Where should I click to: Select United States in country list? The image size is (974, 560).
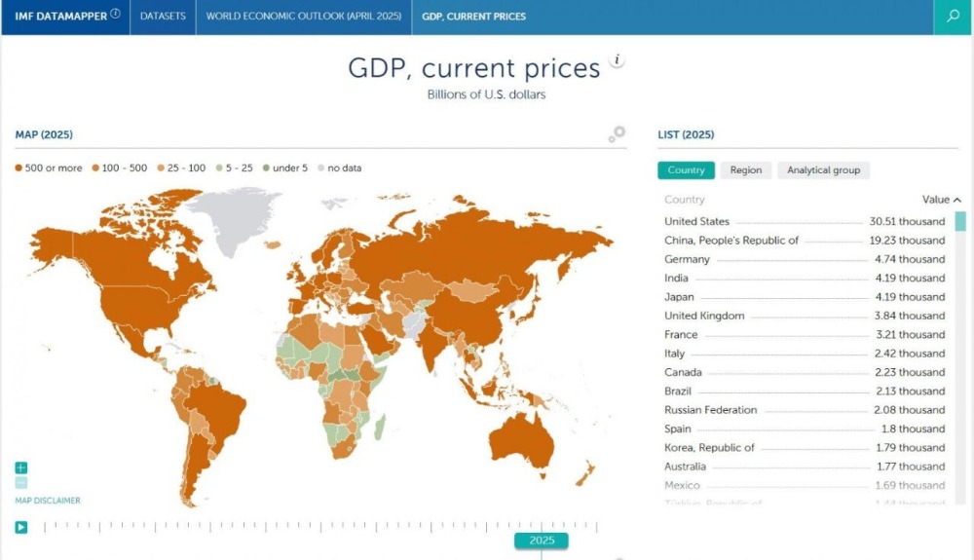[x=696, y=222]
